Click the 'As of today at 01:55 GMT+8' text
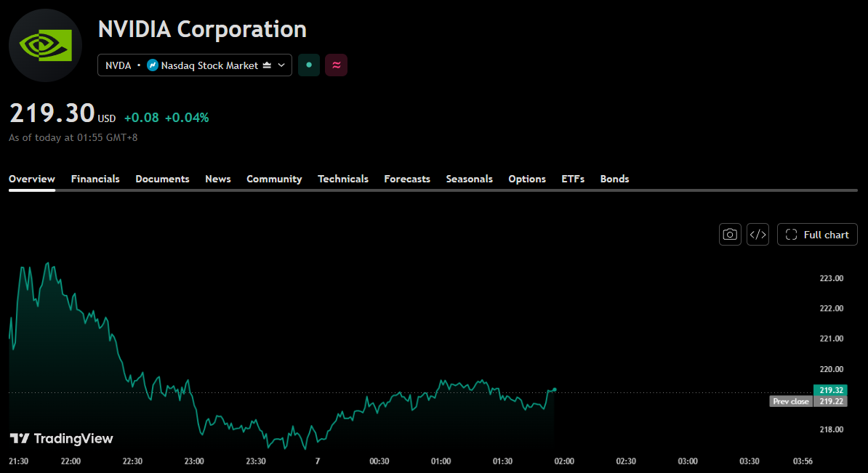The image size is (868, 473). pyautogui.click(x=73, y=137)
